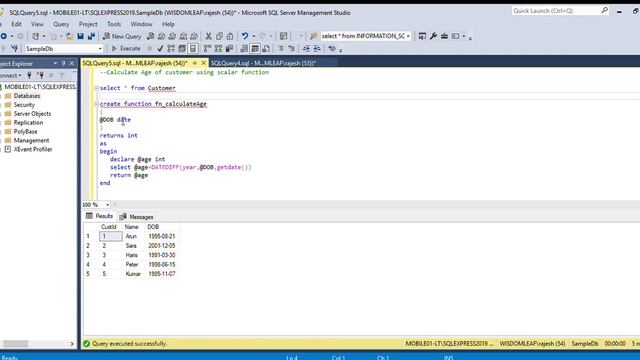The image size is (640, 360).
Task: Select the XEvent Profiler node
Action: 33,149
